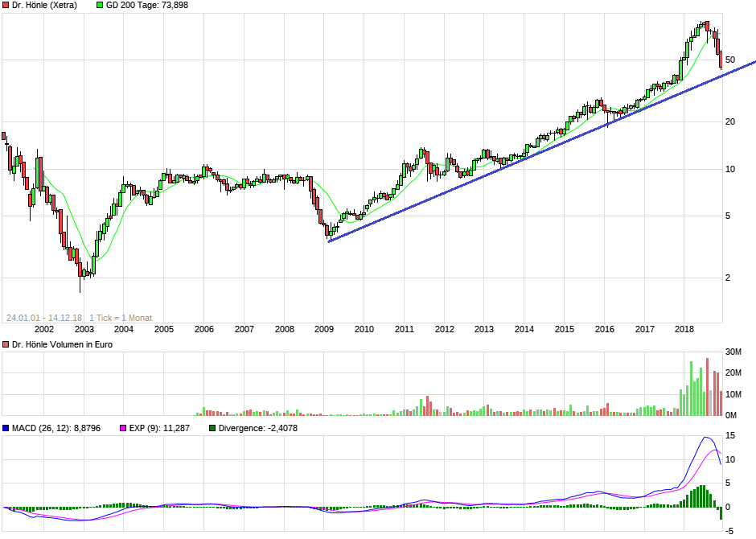Click the 2014 year label on the time axis
Viewport: 756px width, 539px height.
(x=524, y=329)
